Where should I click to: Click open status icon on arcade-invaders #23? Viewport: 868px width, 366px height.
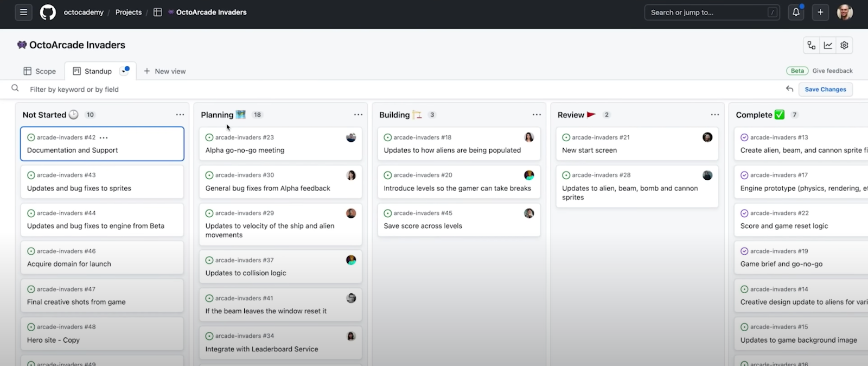pos(209,137)
